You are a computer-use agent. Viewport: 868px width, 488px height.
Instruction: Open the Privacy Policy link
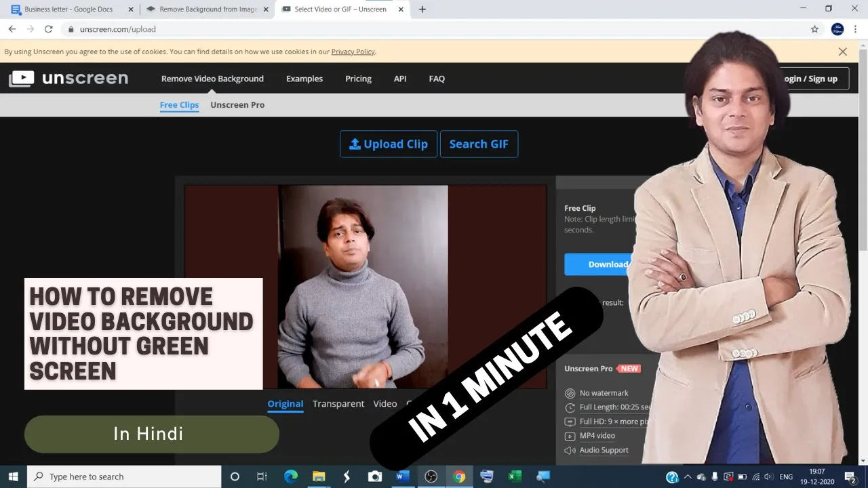pyautogui.click(x=353, y=52)
